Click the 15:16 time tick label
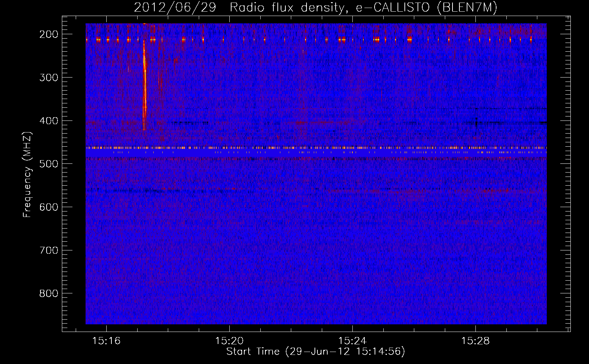Image resolution: width=589 pixels, height=364 pixels. (106, 341)
